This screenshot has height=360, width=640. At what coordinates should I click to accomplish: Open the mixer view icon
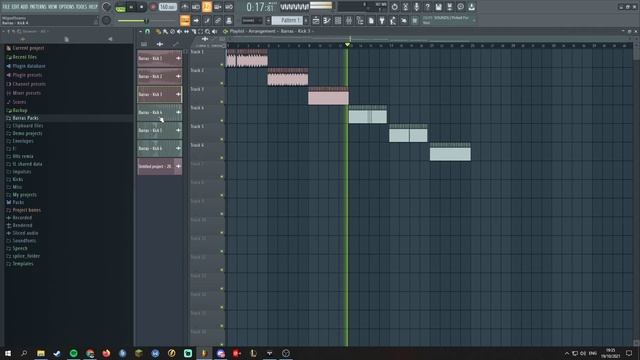(349, 20)
